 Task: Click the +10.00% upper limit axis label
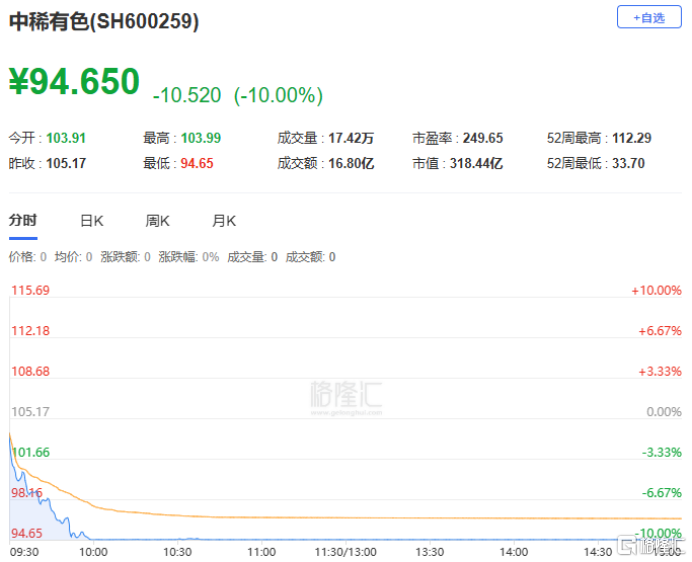(656, 290)
